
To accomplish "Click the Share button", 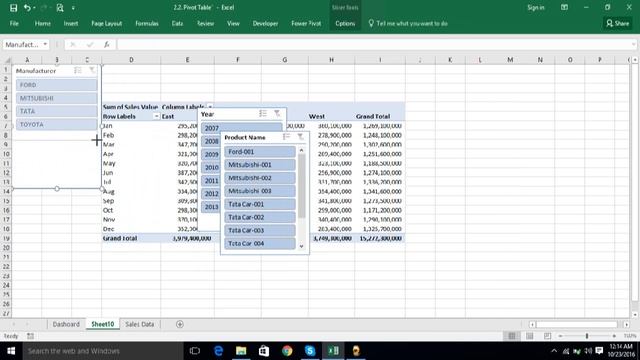I will [x=618, y=23].
